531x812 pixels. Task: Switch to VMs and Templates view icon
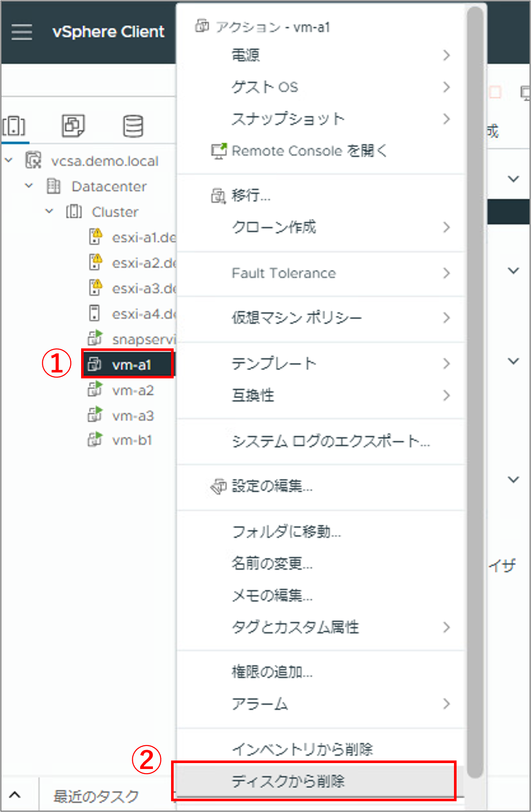pos(73,126)
